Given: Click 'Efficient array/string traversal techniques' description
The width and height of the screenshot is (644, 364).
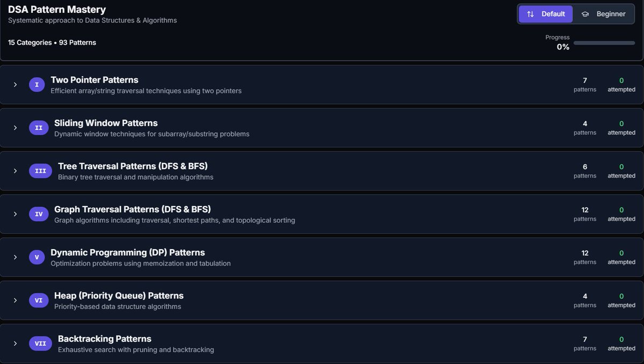Looking at the screenshot, I should tap(146, 91).
